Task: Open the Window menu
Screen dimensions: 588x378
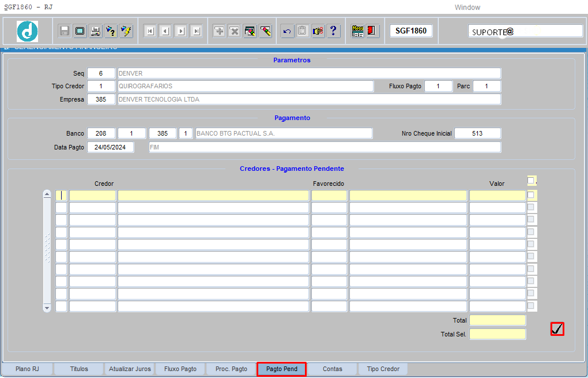Action: pos(467,8)
